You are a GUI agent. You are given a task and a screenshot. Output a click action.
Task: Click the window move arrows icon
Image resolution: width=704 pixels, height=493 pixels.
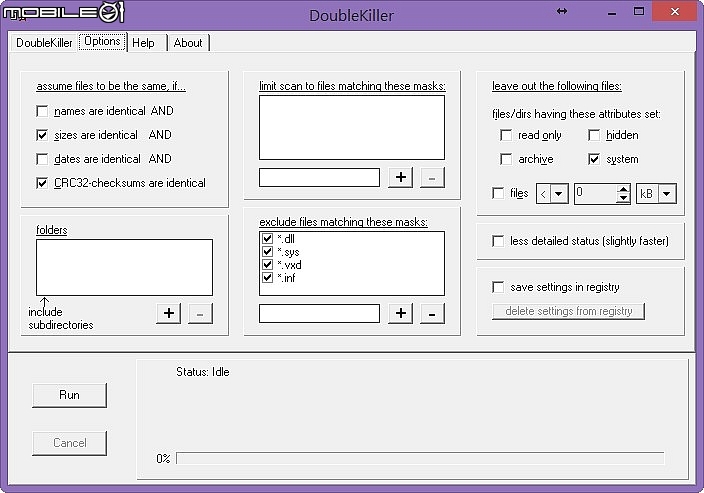[x=562, y=11]
